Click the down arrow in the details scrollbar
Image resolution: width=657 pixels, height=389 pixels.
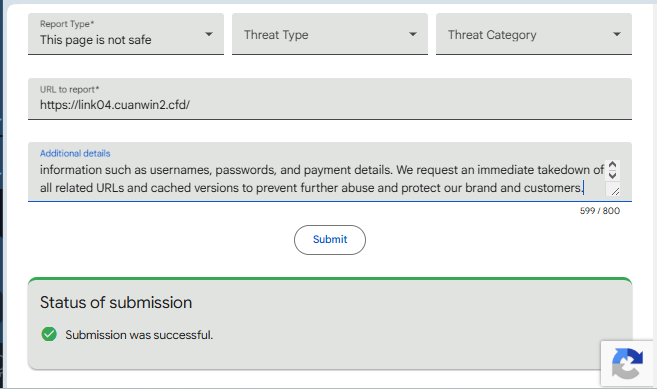(612, 175)
